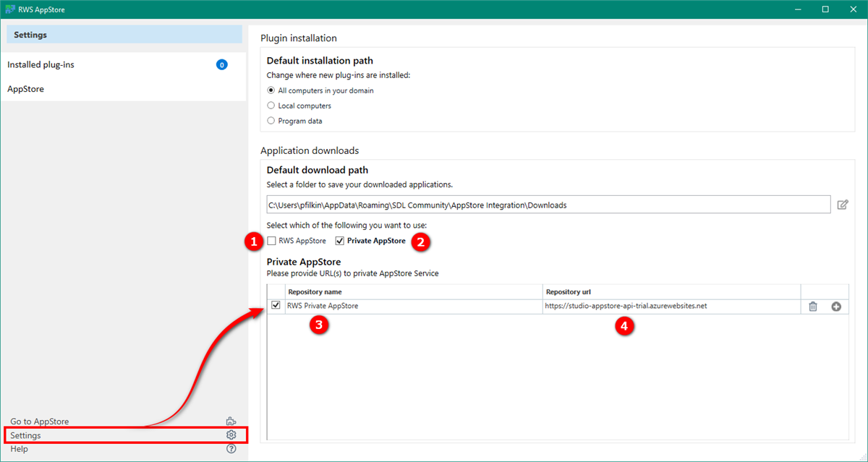Add a new repository with plus icon
The image size is (868, 462).
(x=836, y=307)
